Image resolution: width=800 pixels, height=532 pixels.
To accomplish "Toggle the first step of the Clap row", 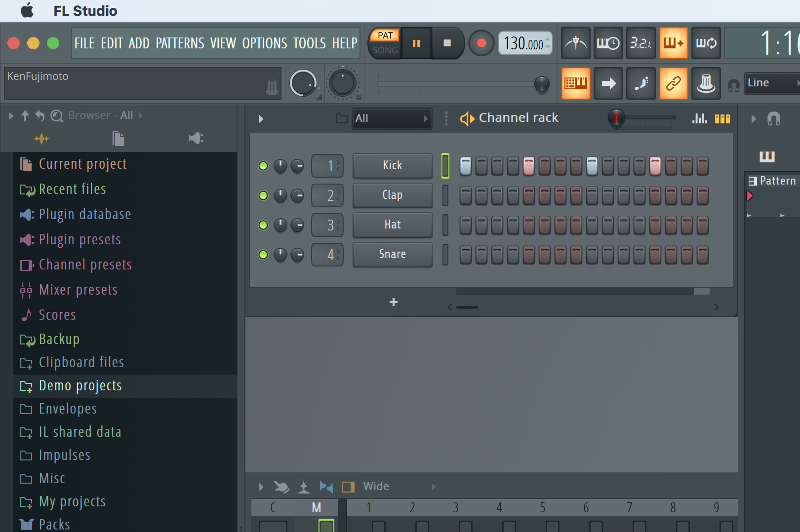I will tap(465, 195).
